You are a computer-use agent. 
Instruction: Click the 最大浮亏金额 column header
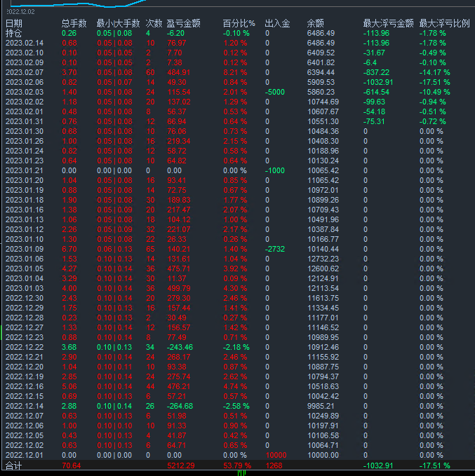(389, 23)
